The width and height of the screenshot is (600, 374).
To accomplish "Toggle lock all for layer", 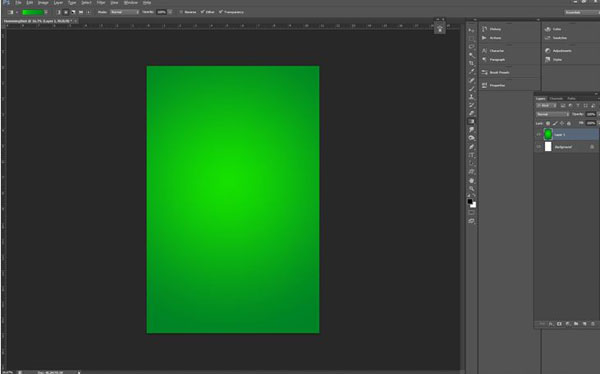I will 569,123.
